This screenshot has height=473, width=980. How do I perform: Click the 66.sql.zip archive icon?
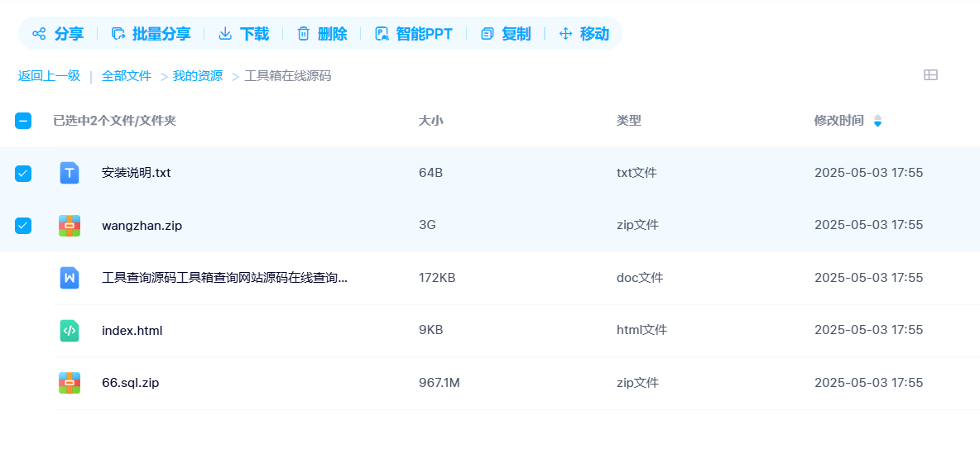point(70,383)
